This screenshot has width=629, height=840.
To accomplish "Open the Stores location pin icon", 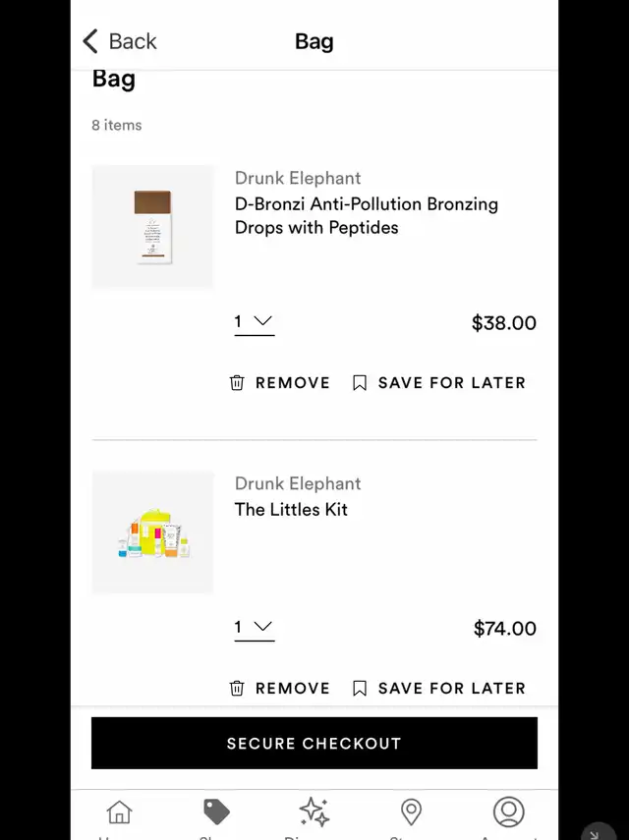I will 411,812.
